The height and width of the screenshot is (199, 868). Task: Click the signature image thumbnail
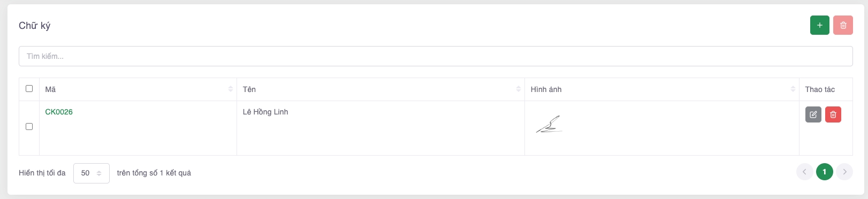click(x=549, y=125)
